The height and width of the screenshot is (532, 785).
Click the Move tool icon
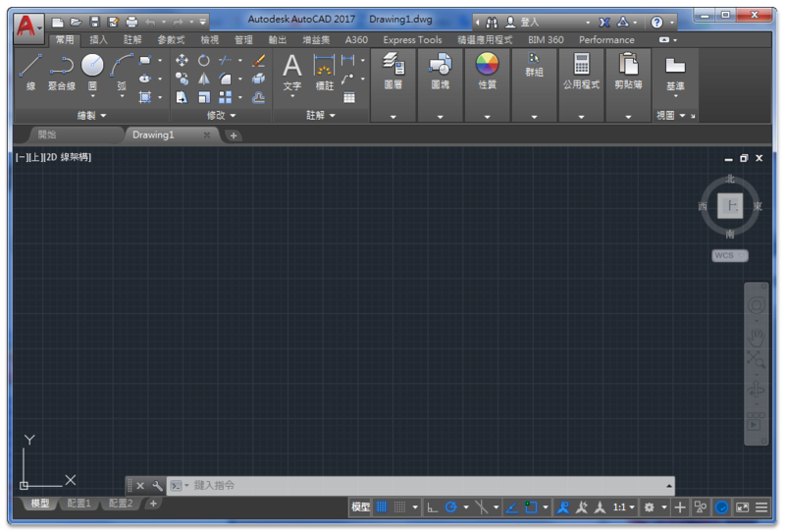click(x=182, y=61)
